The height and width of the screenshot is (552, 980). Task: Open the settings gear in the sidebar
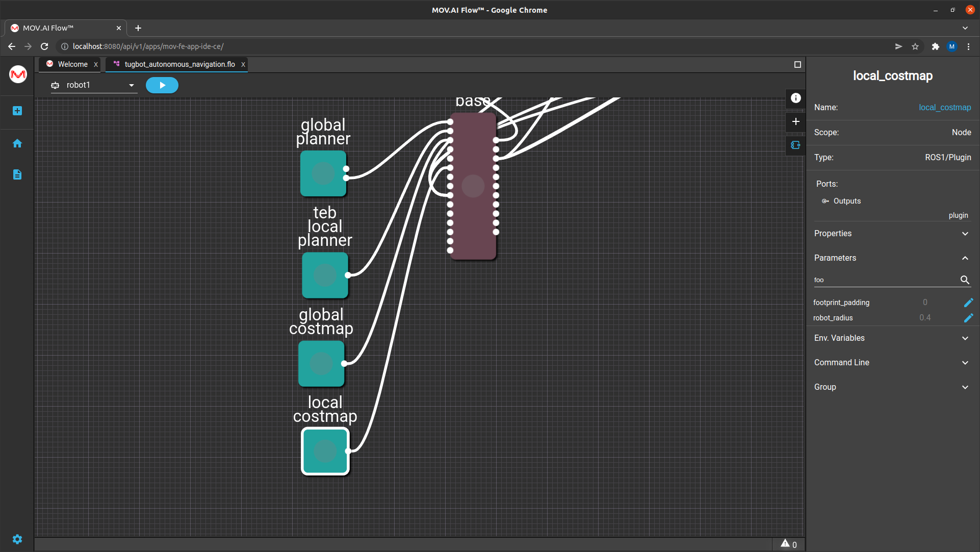tap(17, 539)
